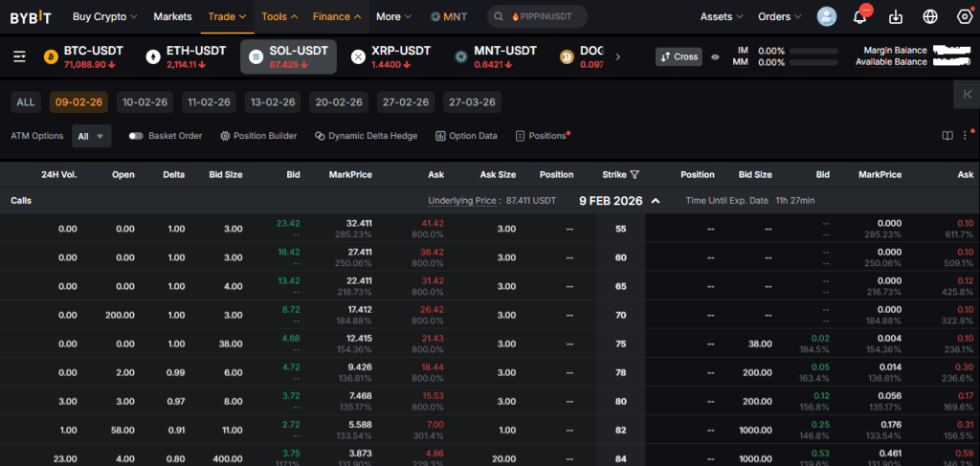Viewport: 980px width, 466px height.
Task: Select the 09-02-26 expiry tab
Action: tap(78, 101)
